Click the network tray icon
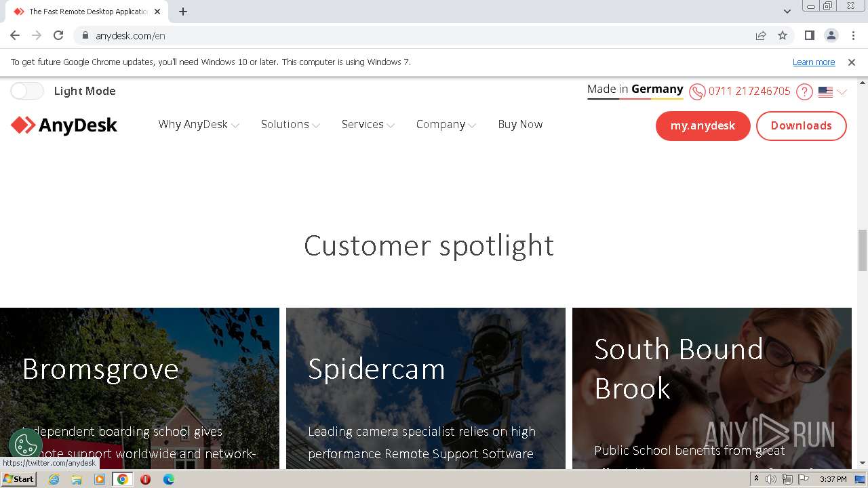The height and width of the screenshot is (488, 868). (787, 479)
